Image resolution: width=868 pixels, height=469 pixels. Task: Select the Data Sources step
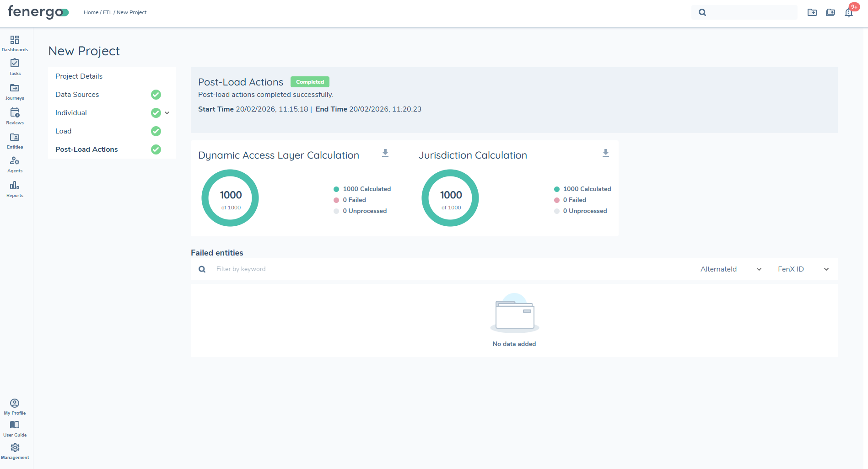(x=77, y=95)
